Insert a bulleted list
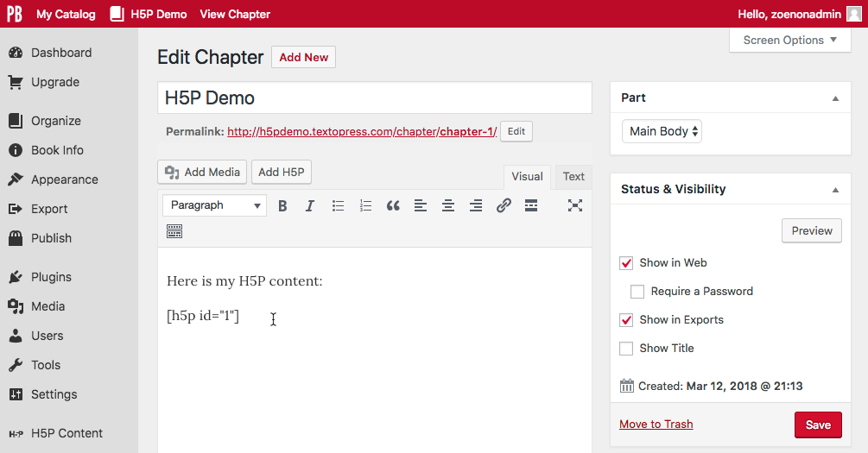 click(x=338, y=205)
